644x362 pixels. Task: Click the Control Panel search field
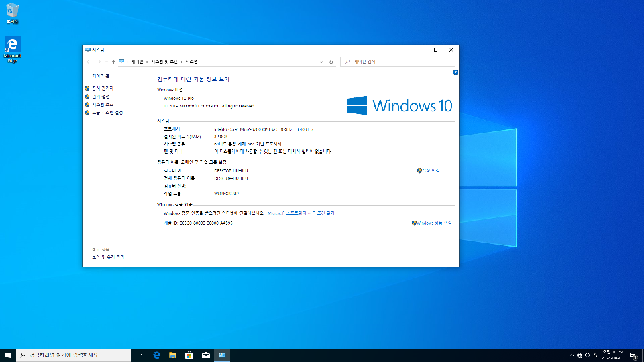click(x=398, y=62)
